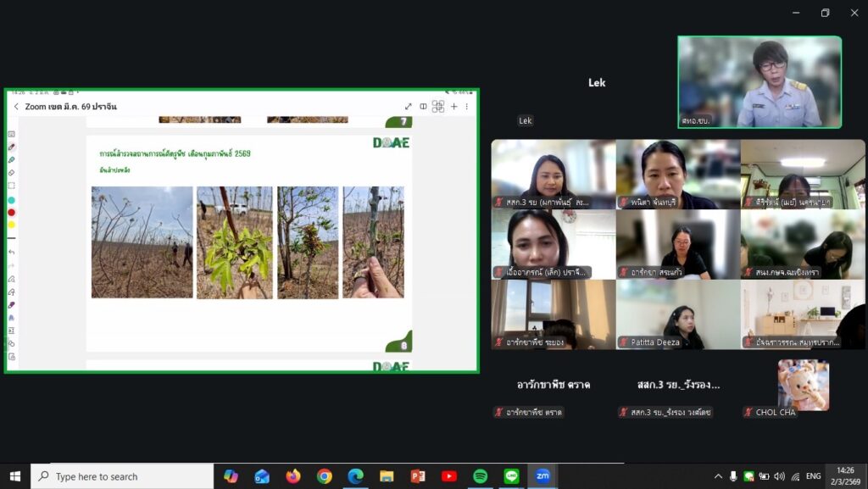868x489 pixels.
Task: Click the taskbar clock and date
Action: [845, 475]
